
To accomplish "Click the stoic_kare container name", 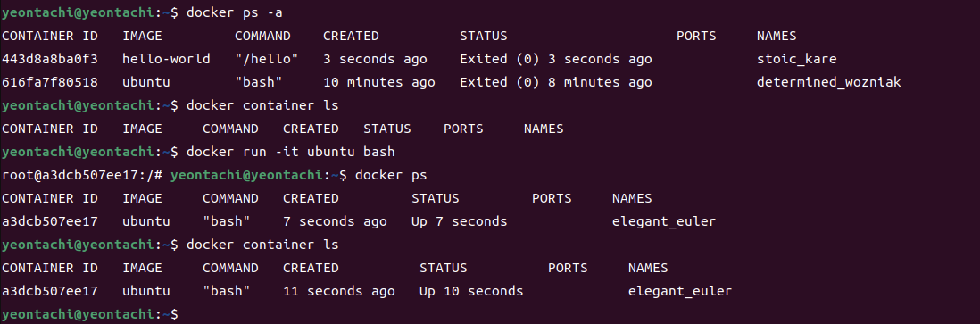I will pyautogui.click(x=797, y=59).
